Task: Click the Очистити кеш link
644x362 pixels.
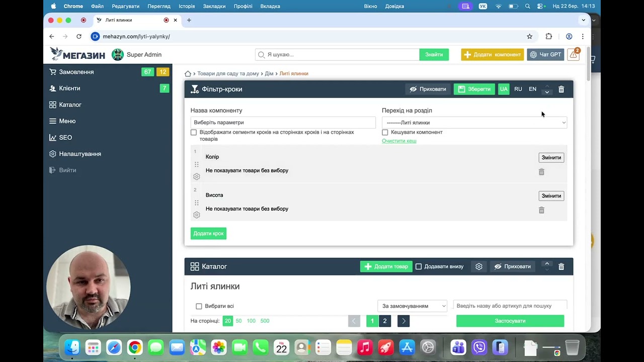Action: pyautogui.click(x=399, y=141)
